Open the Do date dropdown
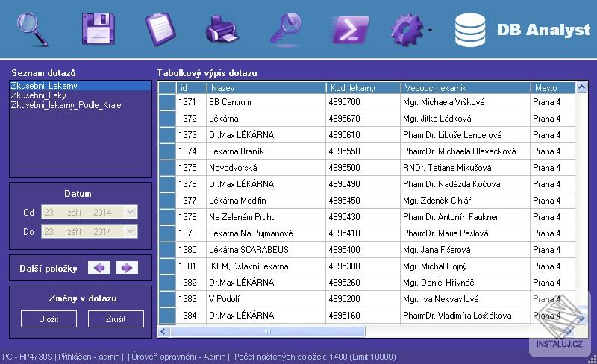This screenshot has height=364, width=597. [x=130, y=231]
